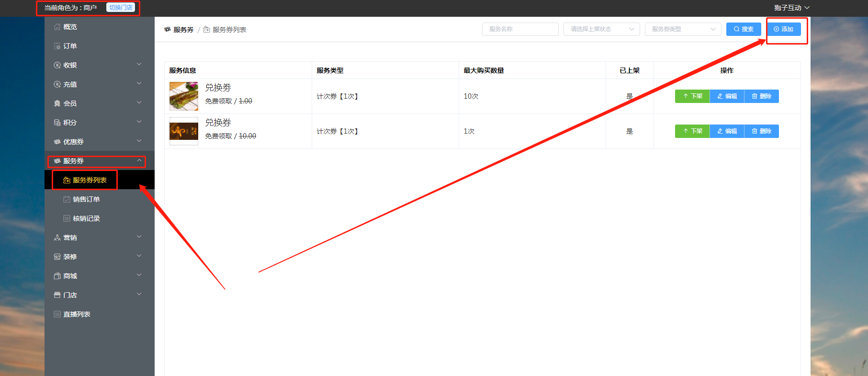Open the 直播列表 menu item
The height and width of the screenshot is (376, 868).
tap(100, 314)
